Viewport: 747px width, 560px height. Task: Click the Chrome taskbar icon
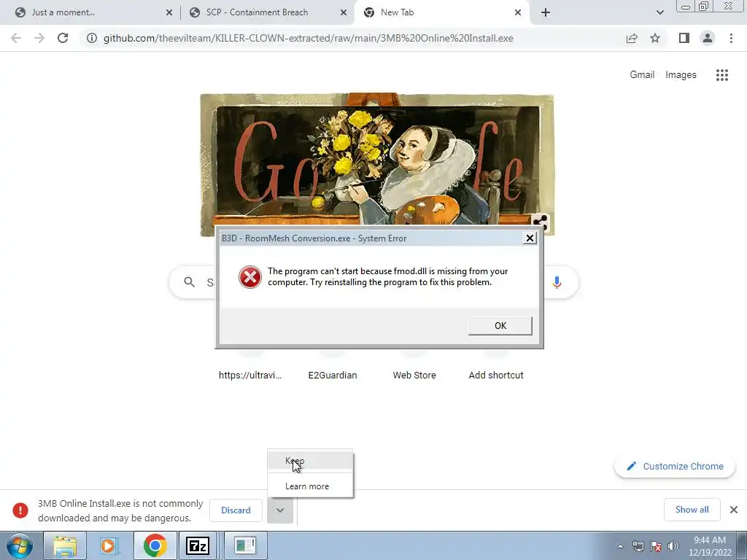tap(155, 545)
